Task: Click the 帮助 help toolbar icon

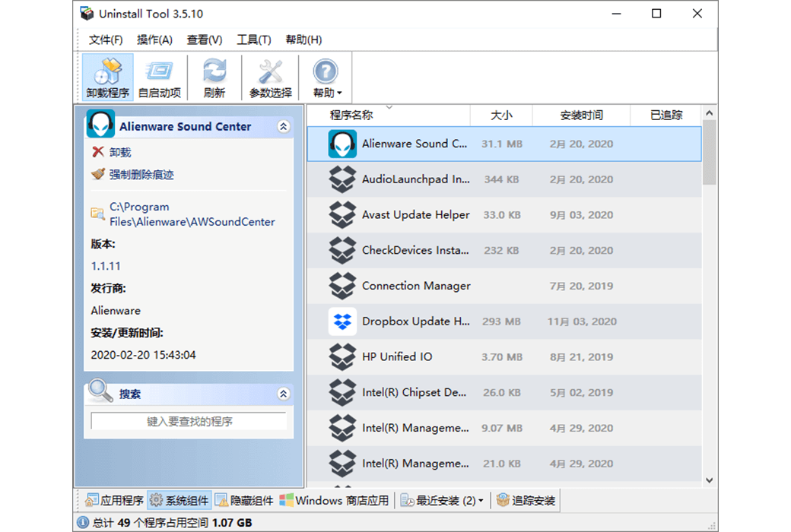Action: click(x=325, y=72)
